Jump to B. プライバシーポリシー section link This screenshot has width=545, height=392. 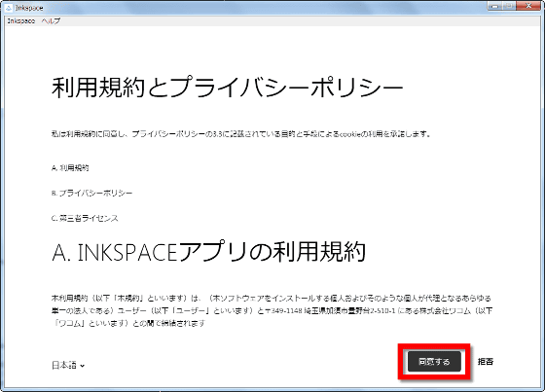click(91, 194)
